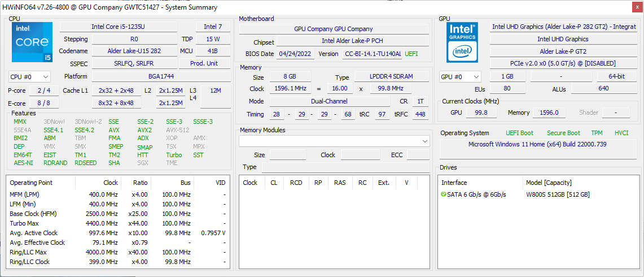Click the 1 GB GPU memory field
This screenshot has height=277, width=644.
(x=507, y=76)
